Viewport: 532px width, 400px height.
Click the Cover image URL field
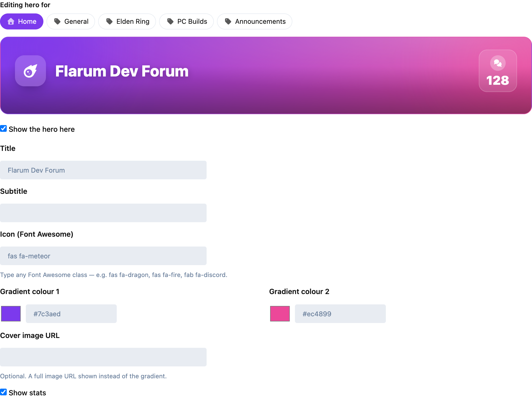pyautogui.click(x=103, y=357)
